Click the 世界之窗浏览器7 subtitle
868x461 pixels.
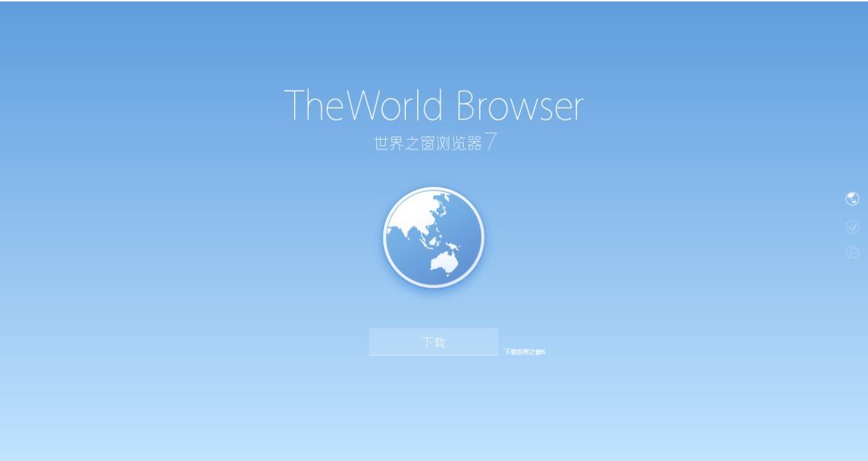click(435, 144)
